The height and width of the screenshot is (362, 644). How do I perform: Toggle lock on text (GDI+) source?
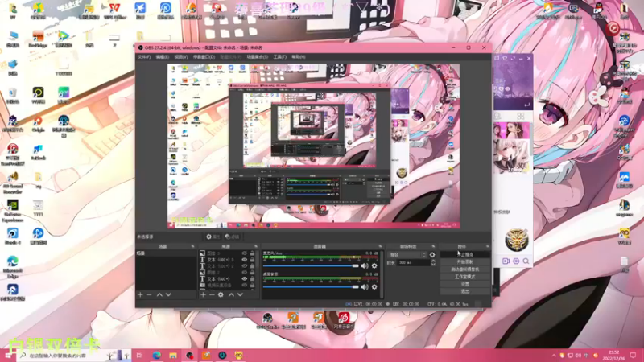(x=252, y=278)
